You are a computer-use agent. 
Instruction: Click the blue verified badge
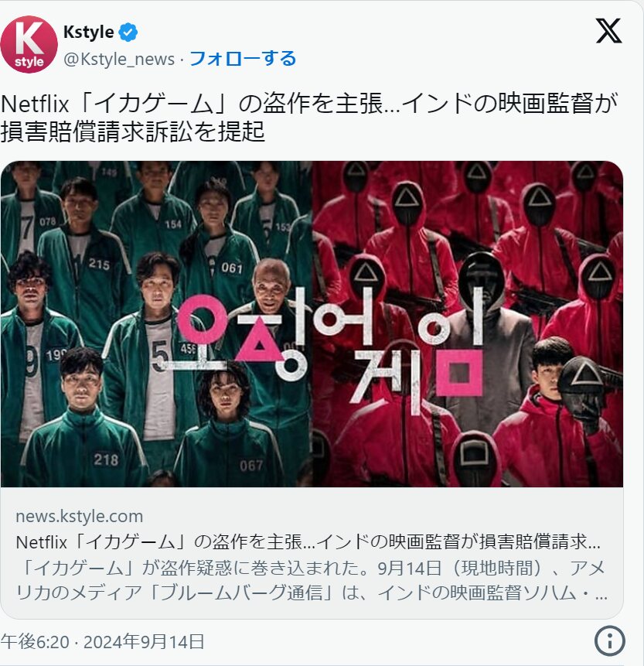(x=128, y=32)
